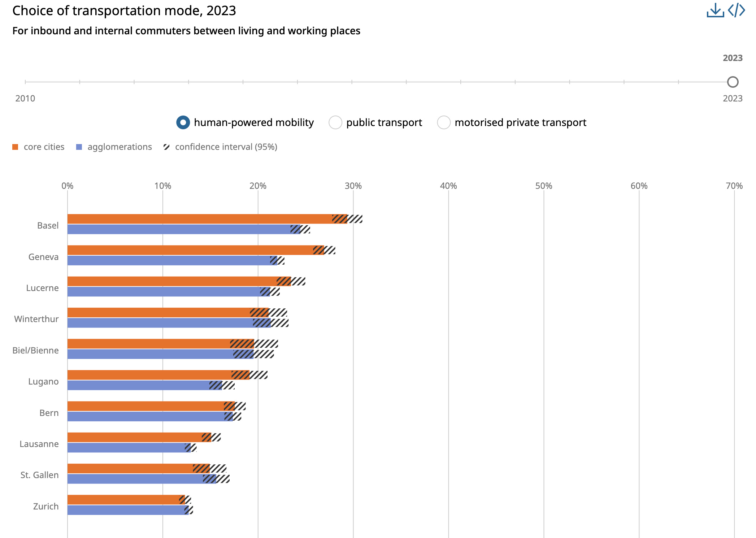Toggle the blue agglomerations legend swatch
Screen dimensions: 756x538
coord(79,147)
